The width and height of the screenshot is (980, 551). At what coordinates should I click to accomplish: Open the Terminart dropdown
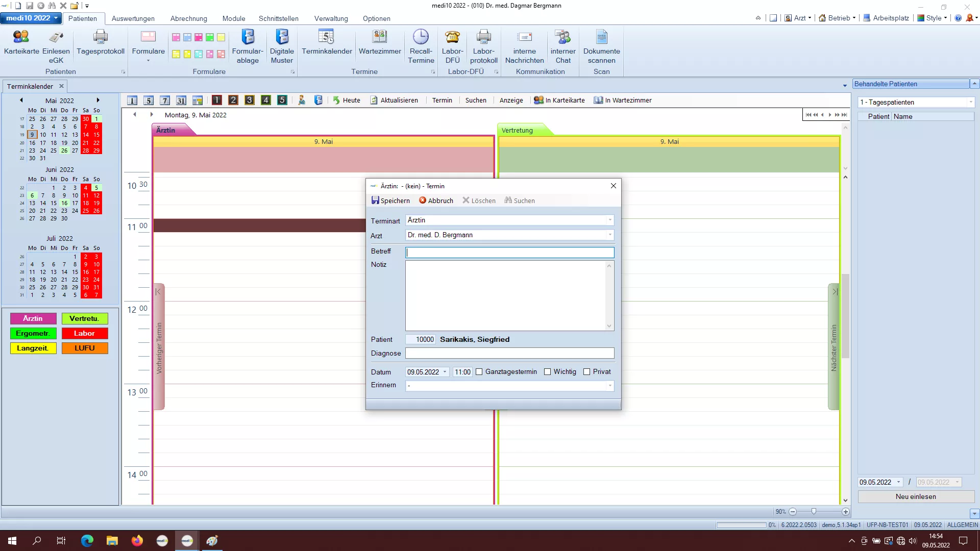(x=610, y=220)
